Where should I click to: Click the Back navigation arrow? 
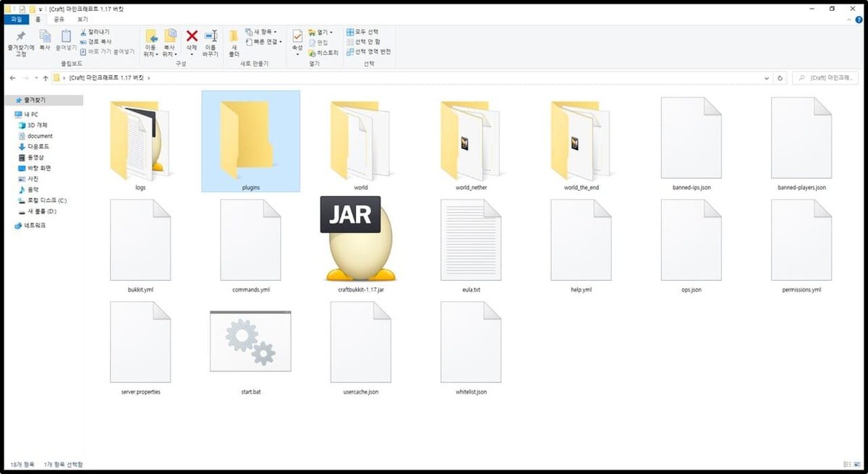tap(13, 77)
